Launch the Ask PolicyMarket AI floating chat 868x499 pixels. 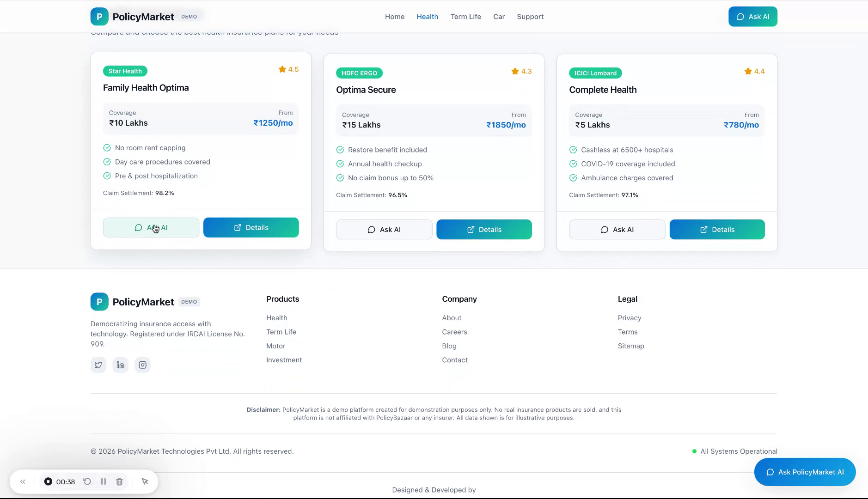click(x=805, y=472)
